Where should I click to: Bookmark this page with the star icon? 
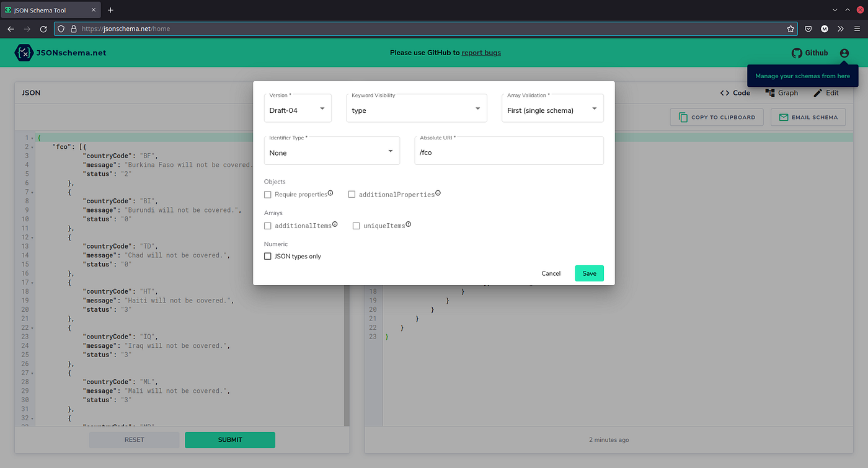pos(790,29)
